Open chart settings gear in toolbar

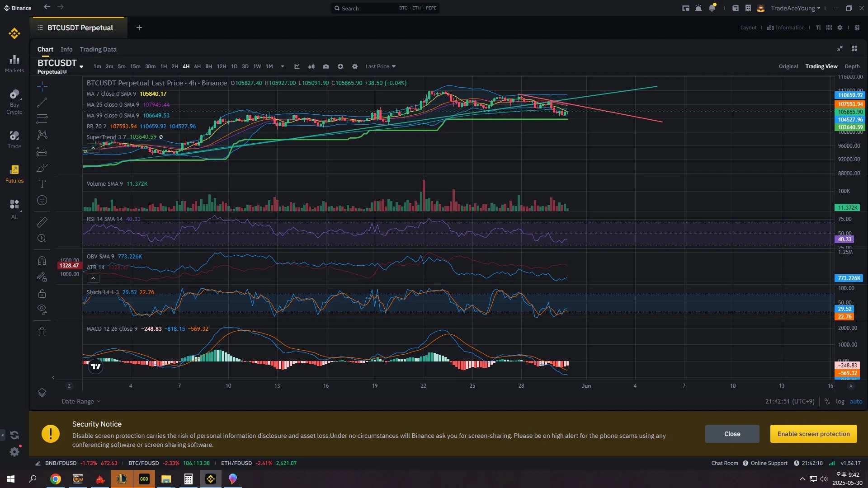pyautogui.click(x=355, y=66)
